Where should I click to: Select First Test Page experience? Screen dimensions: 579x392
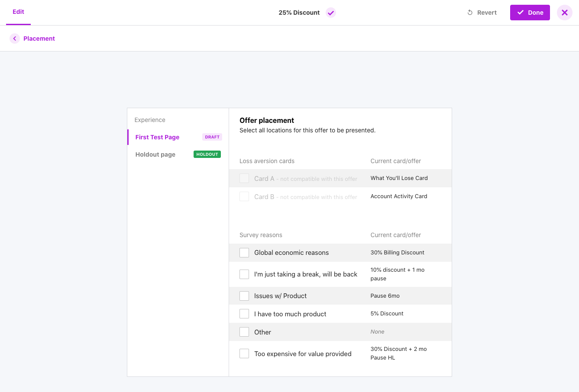click(157, 137)
